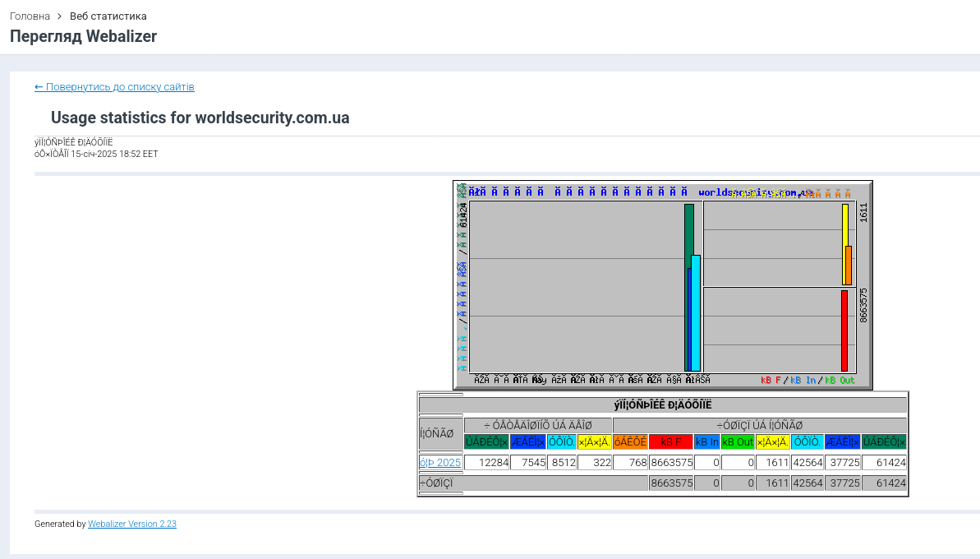The image size is (980, 559).
Task: Click the blue kB In table header cell
Action: 706,442
